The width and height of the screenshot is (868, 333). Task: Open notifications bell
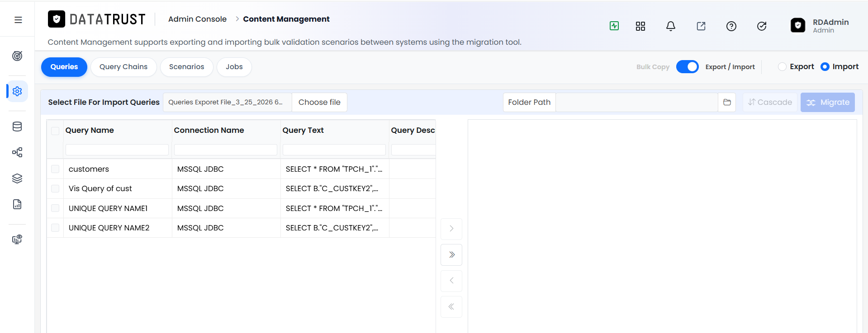click(671, 26)
